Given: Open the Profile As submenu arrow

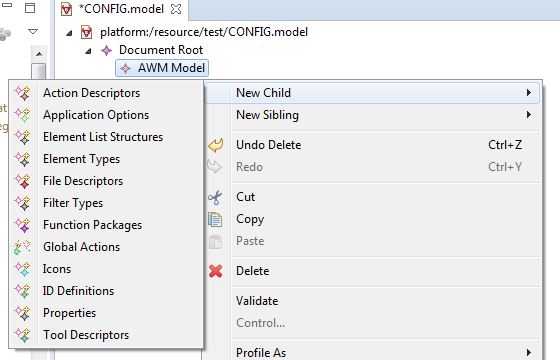Looking at the screenshot, I should (529, 352).
